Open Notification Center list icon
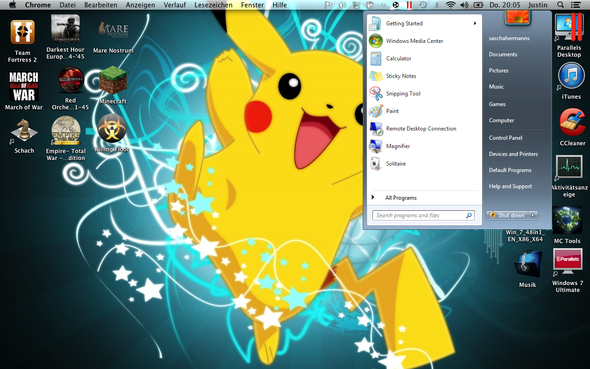The width and height of the screenshot is (590, 369). (x=575, y=5)
